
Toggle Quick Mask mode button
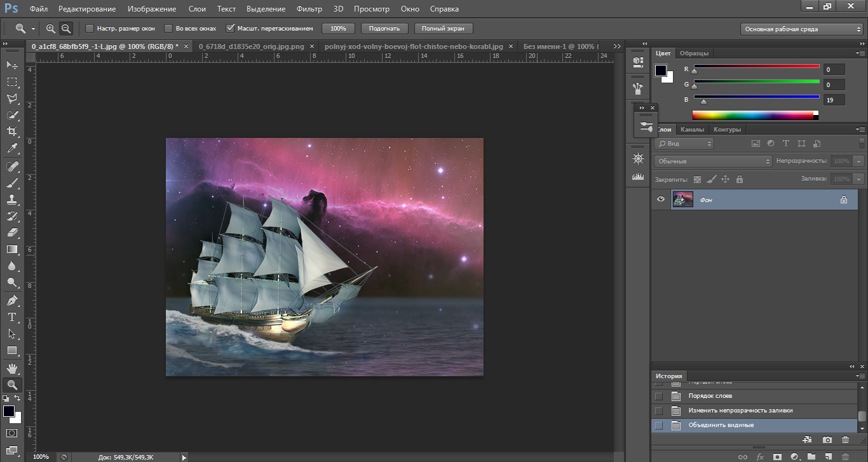point(12,433)
